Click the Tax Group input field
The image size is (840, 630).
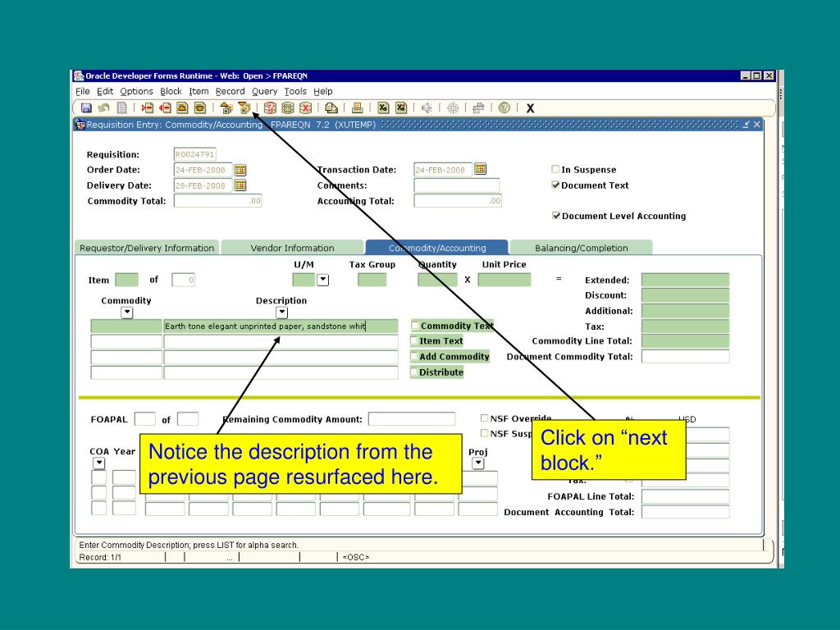[x=372, y=280]
